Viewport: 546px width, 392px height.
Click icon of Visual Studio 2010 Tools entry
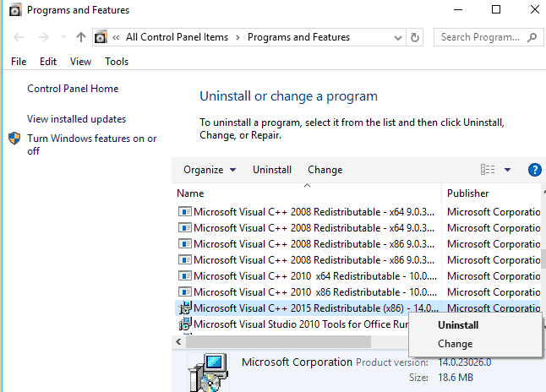click(185, 324)
